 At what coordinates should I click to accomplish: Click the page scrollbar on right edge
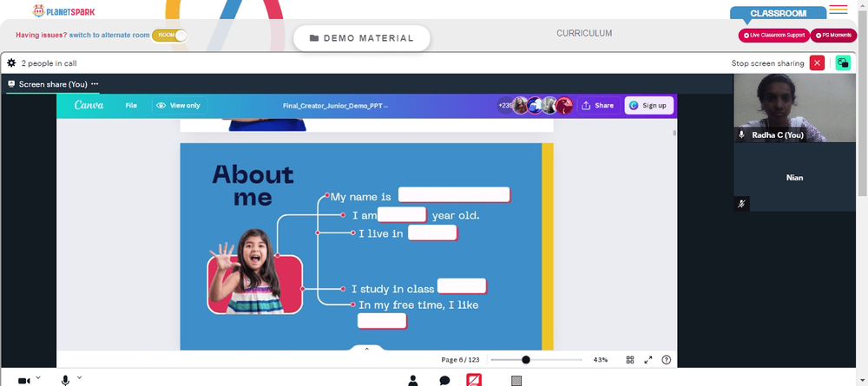pos(863,102)
